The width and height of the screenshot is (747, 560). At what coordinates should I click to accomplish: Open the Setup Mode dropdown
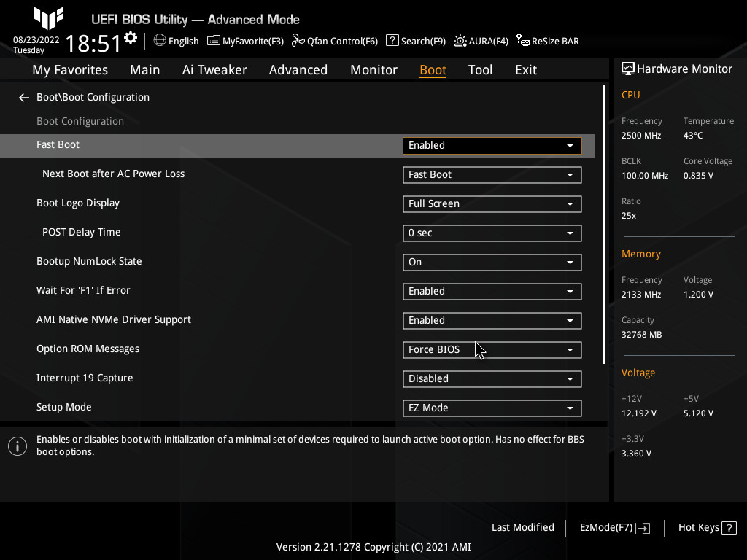pos(492,408)
